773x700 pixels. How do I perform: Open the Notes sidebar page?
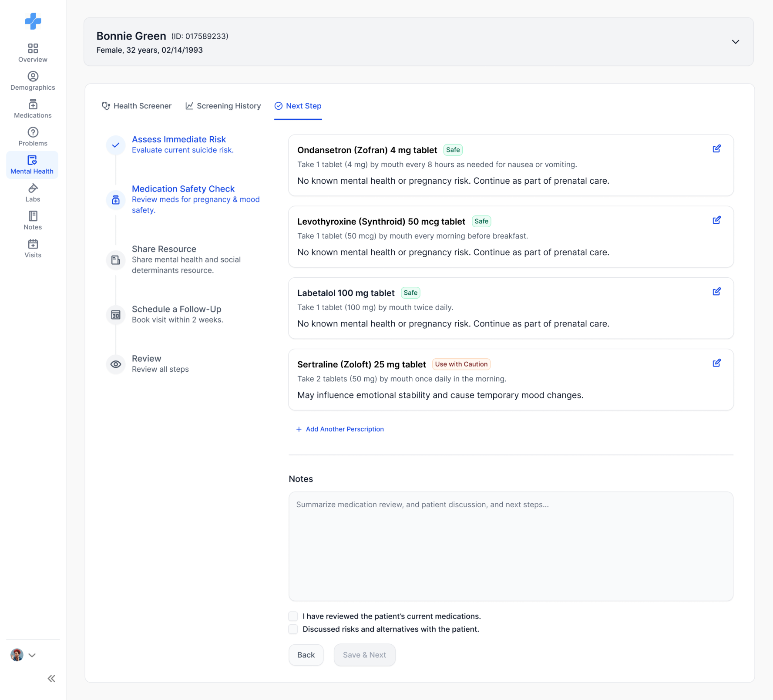(33, 221)
